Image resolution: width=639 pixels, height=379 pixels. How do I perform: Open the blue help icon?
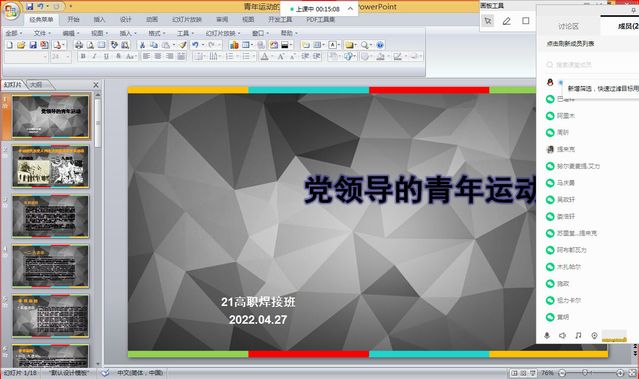(380, 45)
